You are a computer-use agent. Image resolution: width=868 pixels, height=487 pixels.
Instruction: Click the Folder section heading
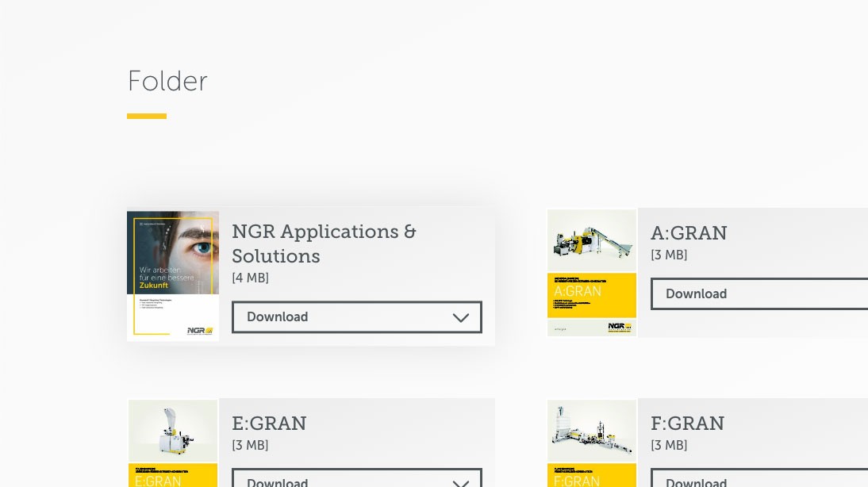(167, 82)
